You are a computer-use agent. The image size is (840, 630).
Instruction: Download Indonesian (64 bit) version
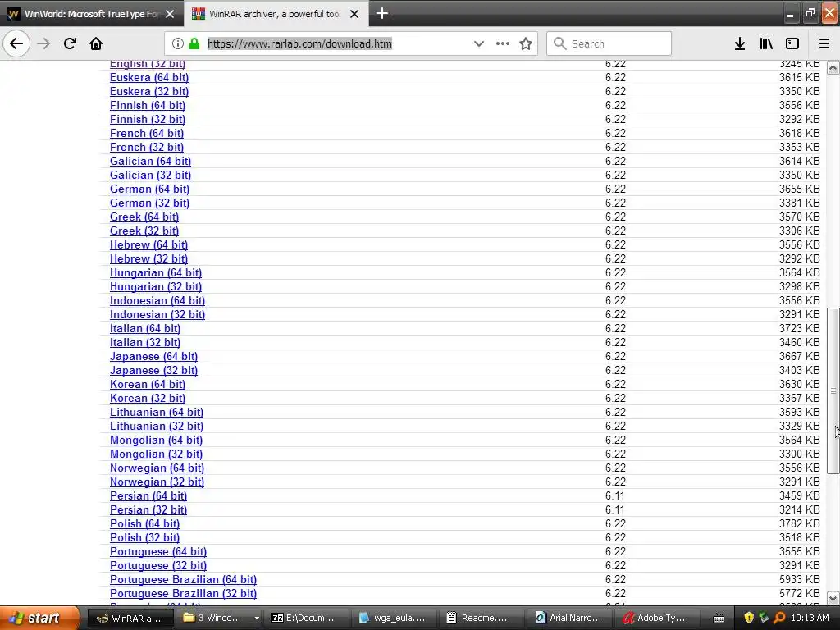157,300
